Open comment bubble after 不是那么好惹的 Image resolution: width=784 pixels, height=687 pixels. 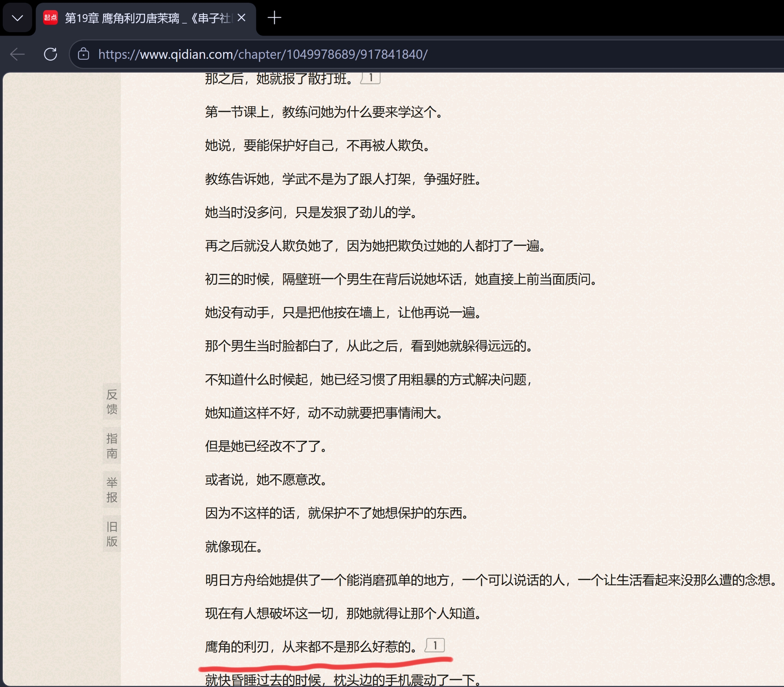point(435,645)
